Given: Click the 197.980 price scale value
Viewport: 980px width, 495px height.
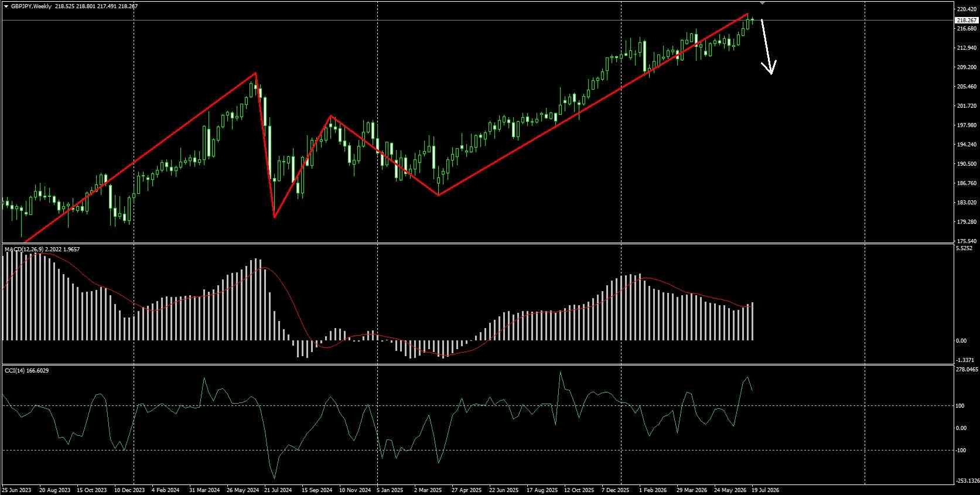Looking at the screenshot, I should click(x=966, y=125).
